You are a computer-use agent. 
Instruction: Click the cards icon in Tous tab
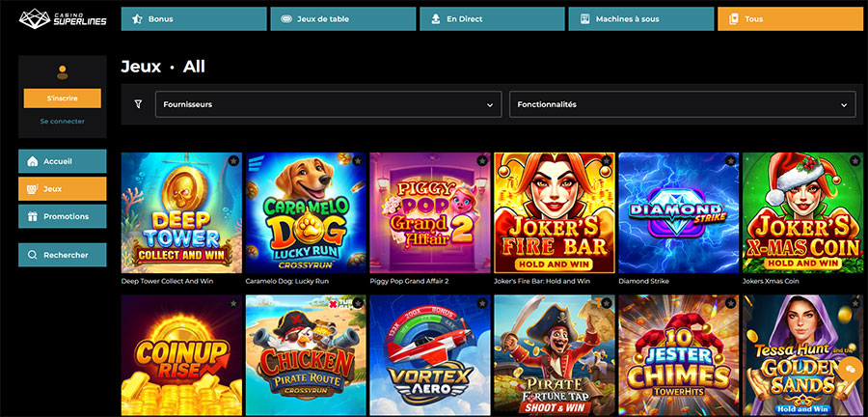[734, 19]
